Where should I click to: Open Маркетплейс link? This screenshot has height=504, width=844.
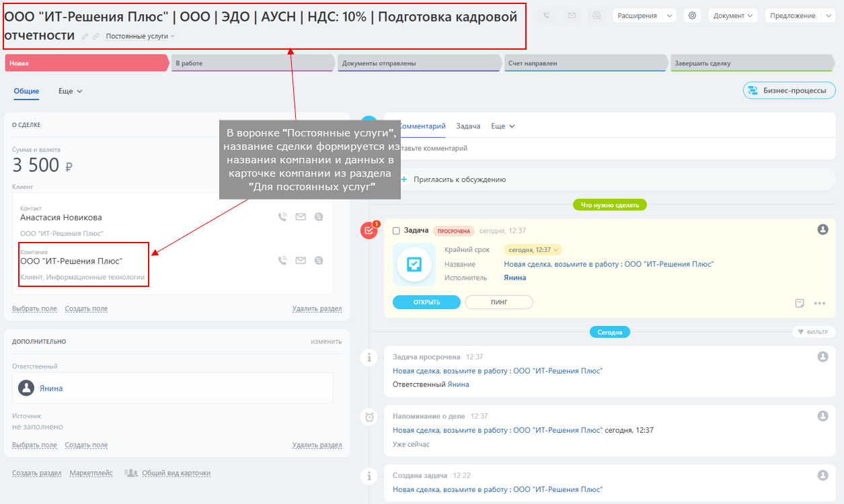pos(91,473)
